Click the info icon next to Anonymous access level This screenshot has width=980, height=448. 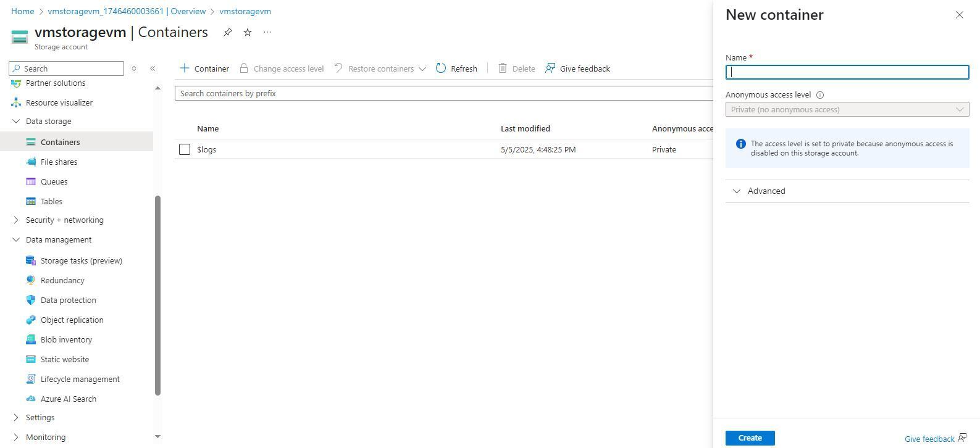click(x=820, y=95)
